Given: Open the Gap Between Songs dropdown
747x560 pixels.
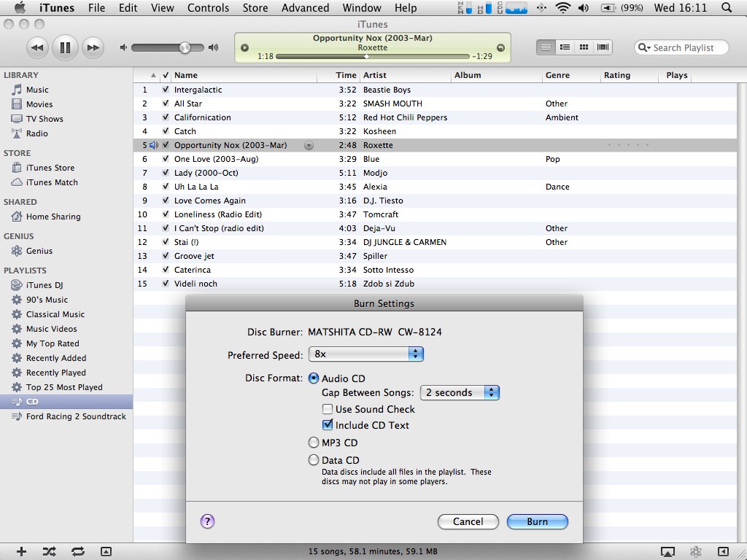Looking at the screenshot, I should coord(460,392).
